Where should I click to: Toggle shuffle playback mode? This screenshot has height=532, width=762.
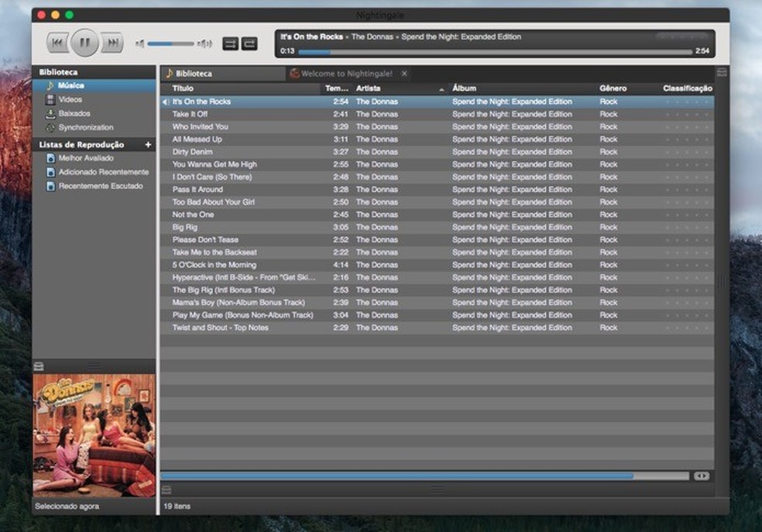230,43
